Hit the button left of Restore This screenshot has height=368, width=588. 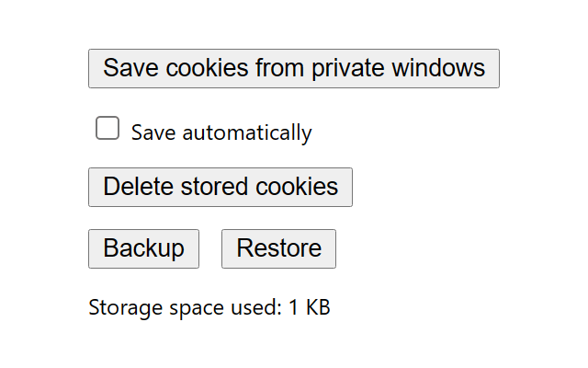coord(143,248)
